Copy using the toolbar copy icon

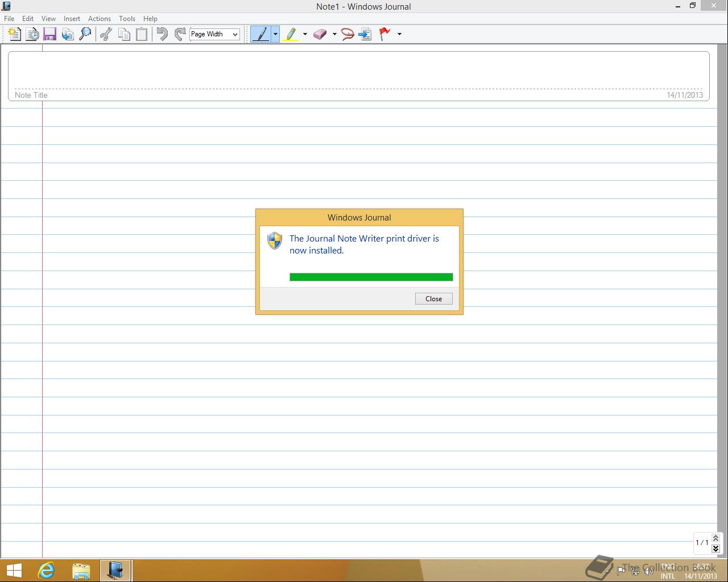(123, 34)
